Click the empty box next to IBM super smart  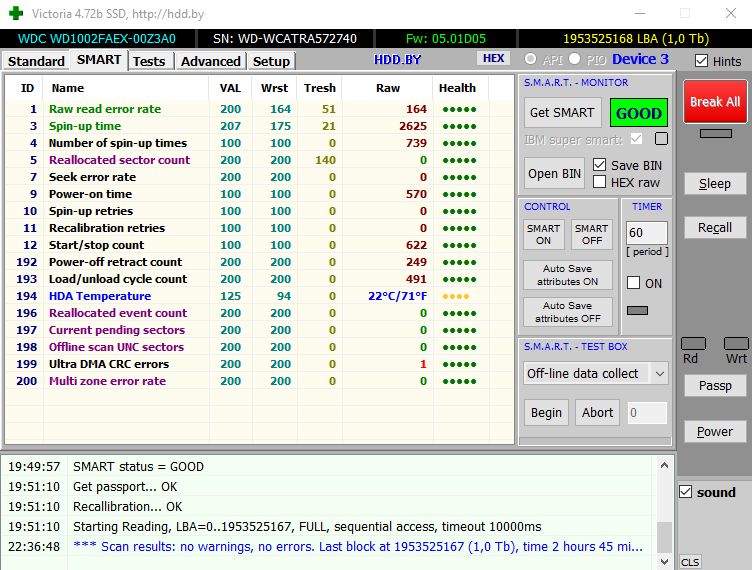661,139
